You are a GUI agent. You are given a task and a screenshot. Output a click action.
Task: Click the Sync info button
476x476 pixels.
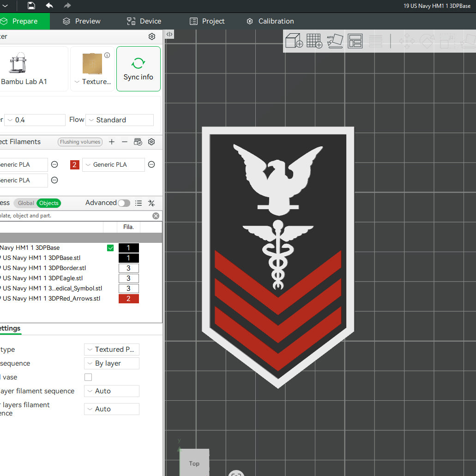139,69
